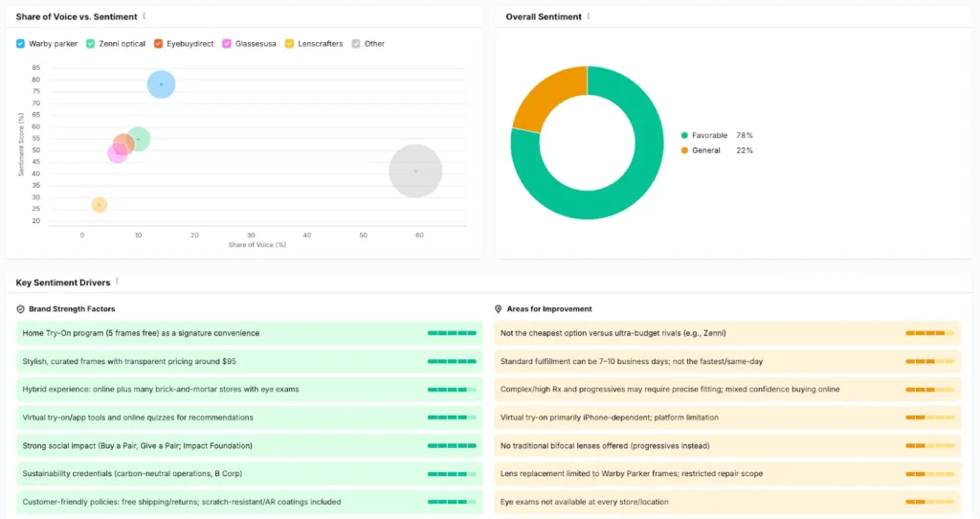Click strength bar for Virtual try-on/app tools row
The width and height of the screenshot is (980, 519).
452,417
